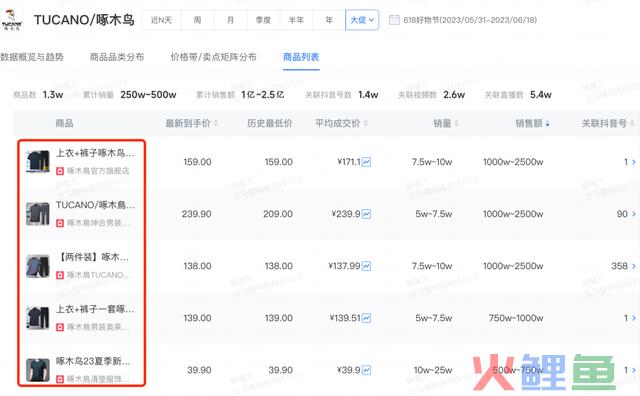Click shop icon beside 啄木鸟TUCANO store

point(60,275)
